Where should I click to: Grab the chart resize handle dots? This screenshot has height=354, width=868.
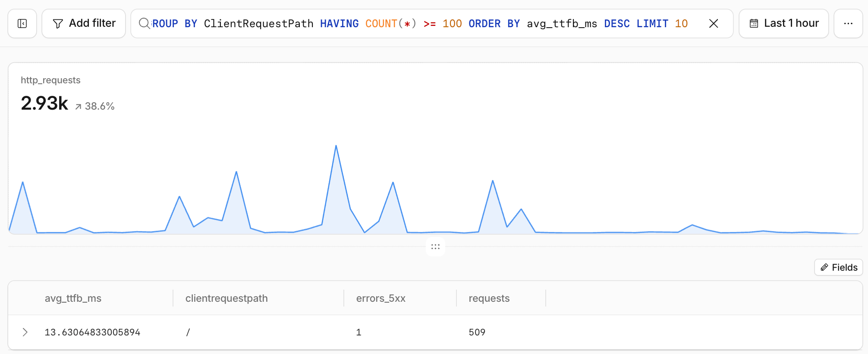pyautogui.click(x=435, y=247)
